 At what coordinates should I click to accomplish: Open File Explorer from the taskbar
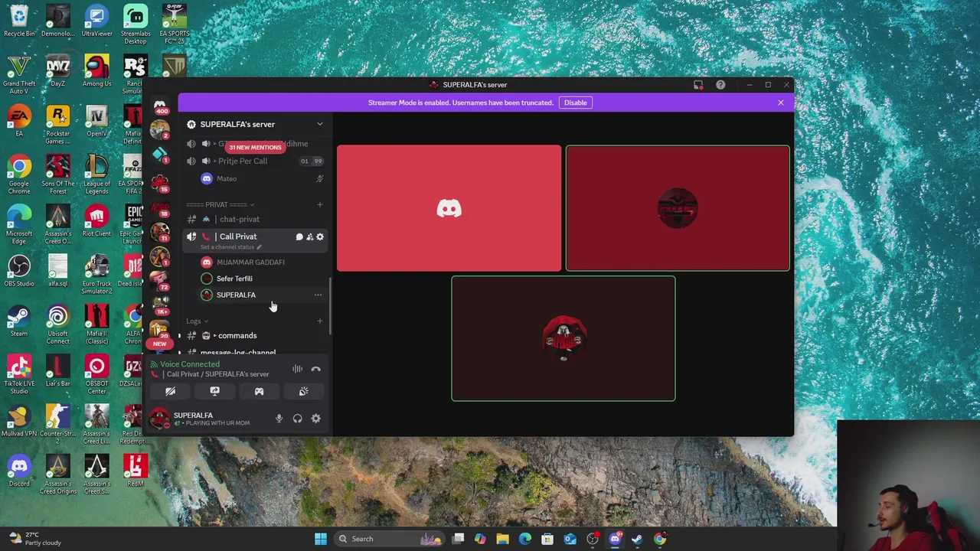coord(502,539)
